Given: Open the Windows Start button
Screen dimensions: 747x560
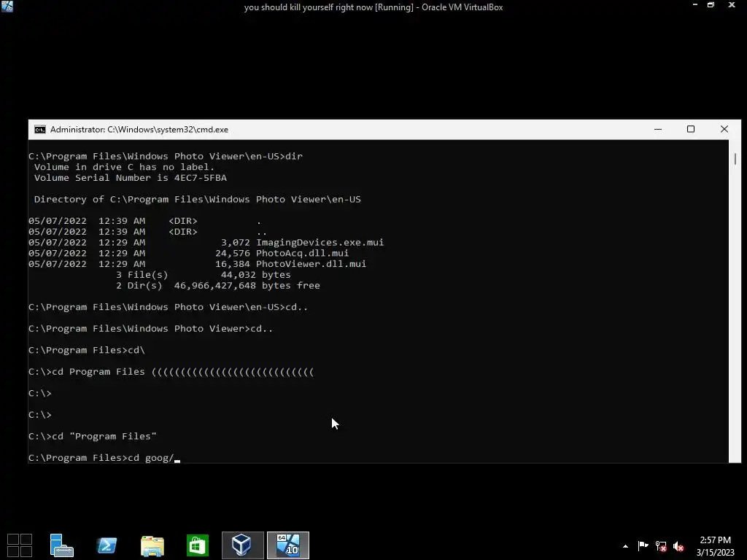Looking at the screenshot, I should click(20, 545).
